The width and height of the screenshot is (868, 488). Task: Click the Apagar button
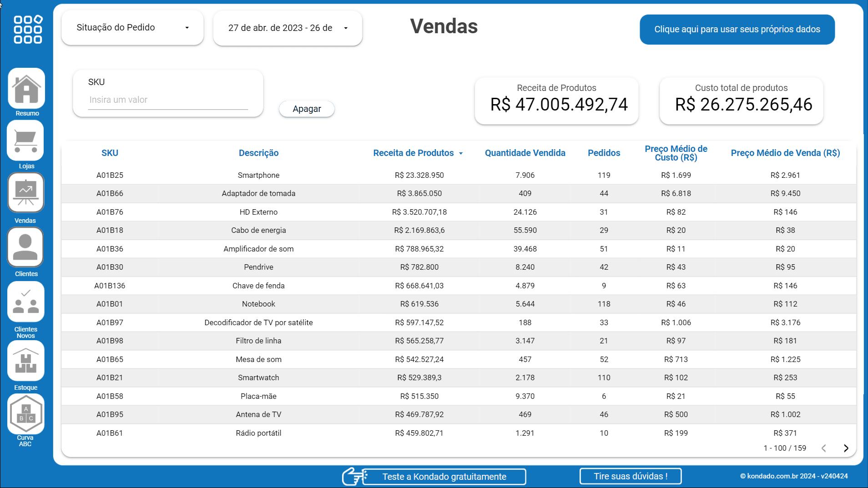coord(307,109)
